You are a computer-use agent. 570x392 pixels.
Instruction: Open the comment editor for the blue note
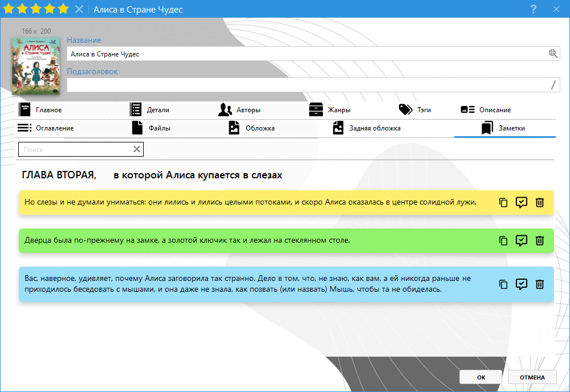521,284
